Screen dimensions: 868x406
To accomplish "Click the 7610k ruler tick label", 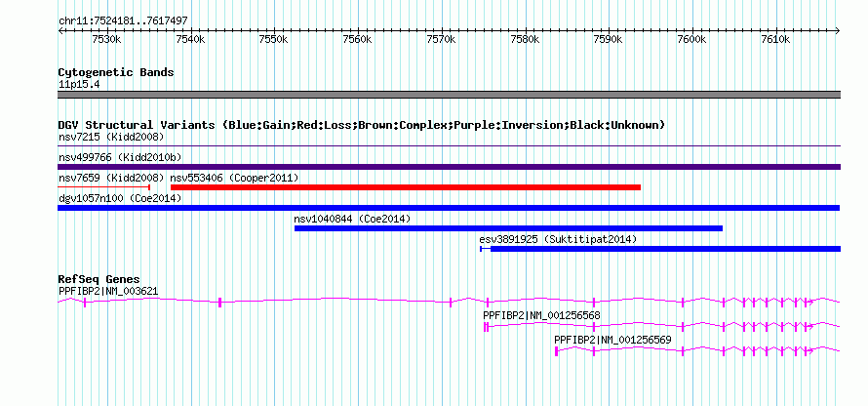I will pyautogui.click(x=775, y=40).
